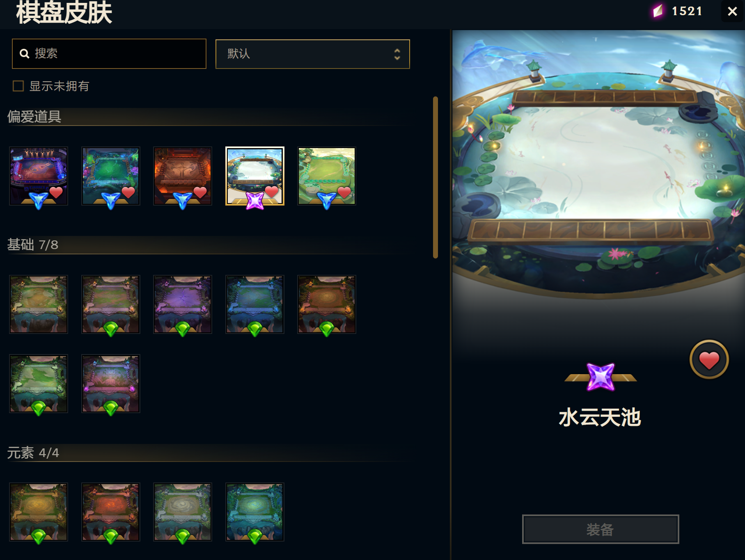Choose the blue basic arena skin
The width and height of the screenshot is (745, 560).
(255, 304)
